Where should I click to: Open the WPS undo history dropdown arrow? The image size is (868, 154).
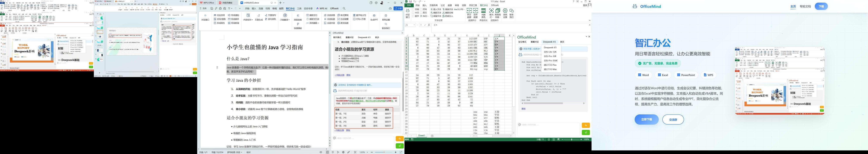232,8
